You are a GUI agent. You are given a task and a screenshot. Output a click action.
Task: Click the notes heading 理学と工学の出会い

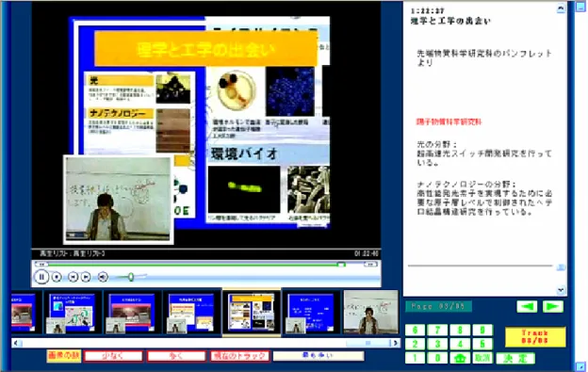(450, 21)
